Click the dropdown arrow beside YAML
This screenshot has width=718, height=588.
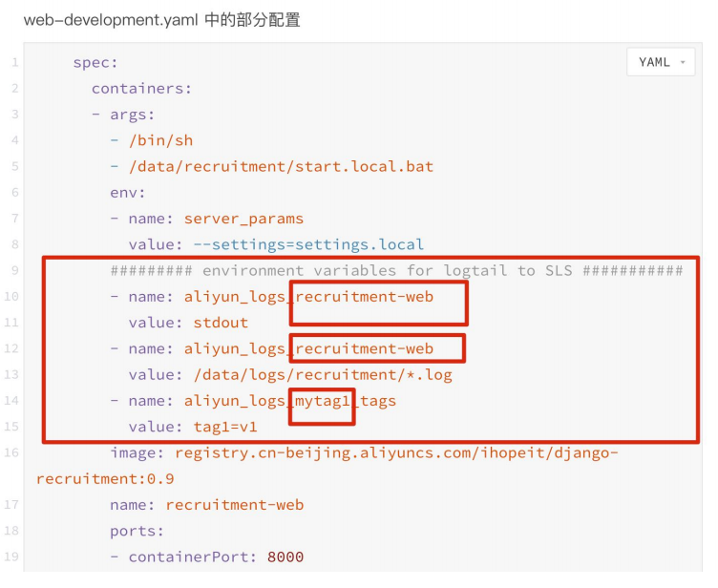pyautogui.click(x=683, y=63)
